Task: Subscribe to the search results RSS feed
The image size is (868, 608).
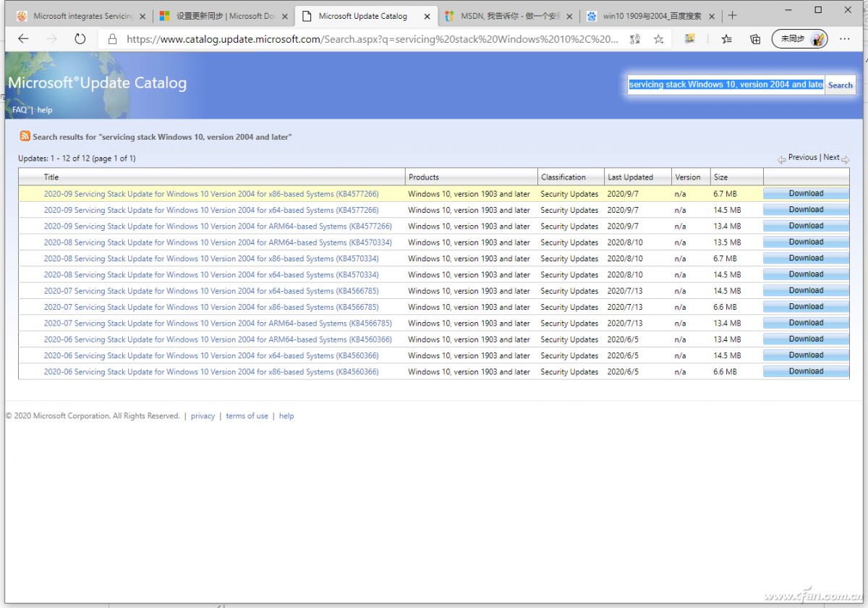Action: (25, 136)
